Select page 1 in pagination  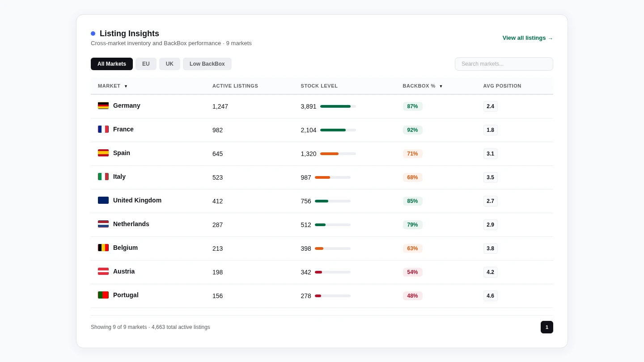point(547,327)
